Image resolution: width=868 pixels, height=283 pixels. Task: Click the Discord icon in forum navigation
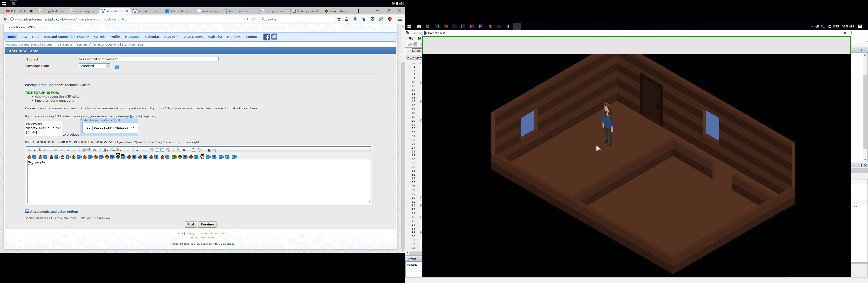274,37
